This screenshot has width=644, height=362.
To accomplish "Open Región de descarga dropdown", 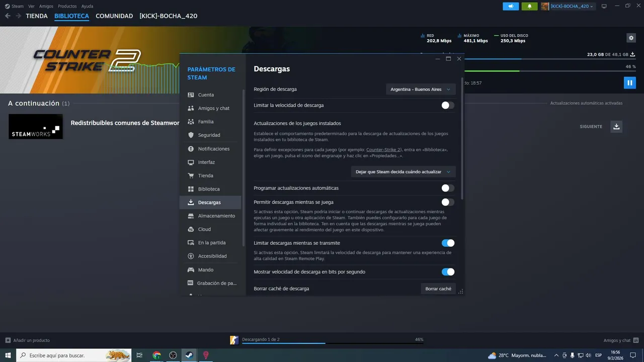I will [x=421, y=89].
